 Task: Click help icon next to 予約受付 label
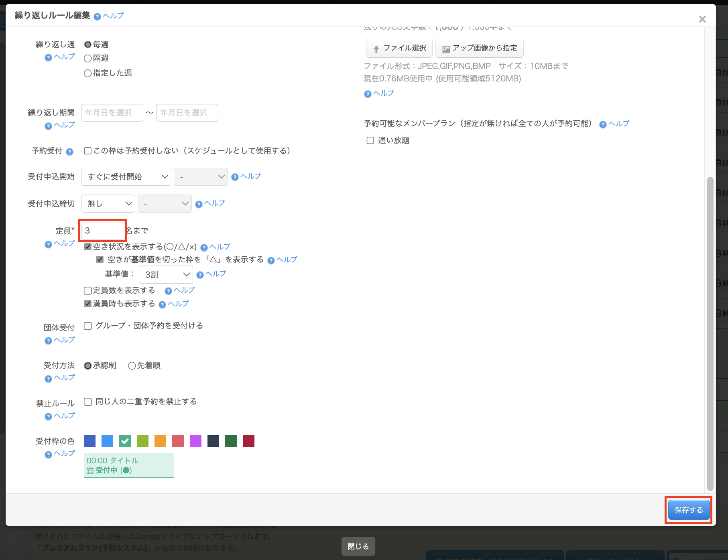pyautogui.click(x=69, y=152)
